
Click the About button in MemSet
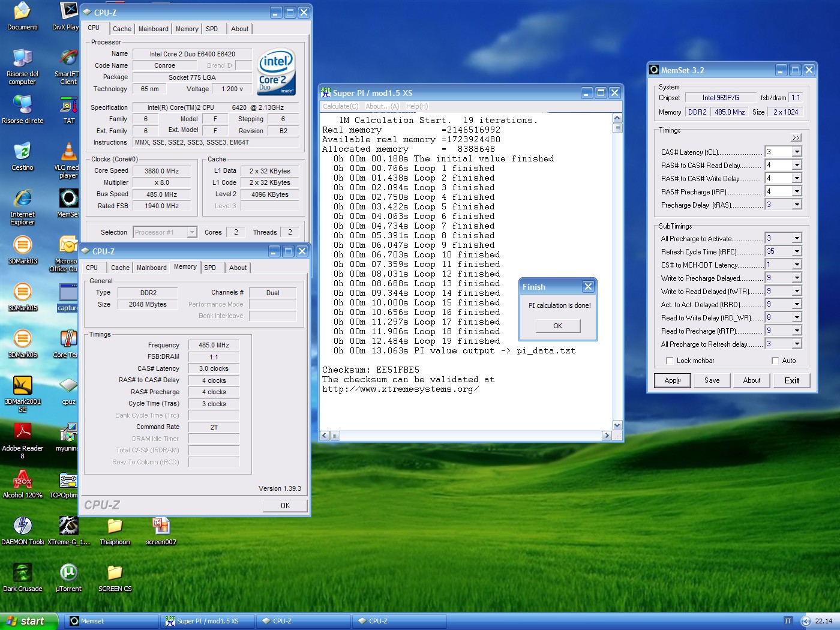(751, 380)
